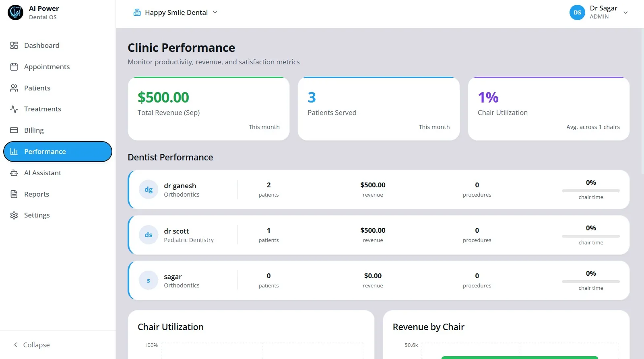Image resolution: width=644 pixels, height=359 pixels.
Task: Click the AI Assistant robot icon
Action: 14,173
